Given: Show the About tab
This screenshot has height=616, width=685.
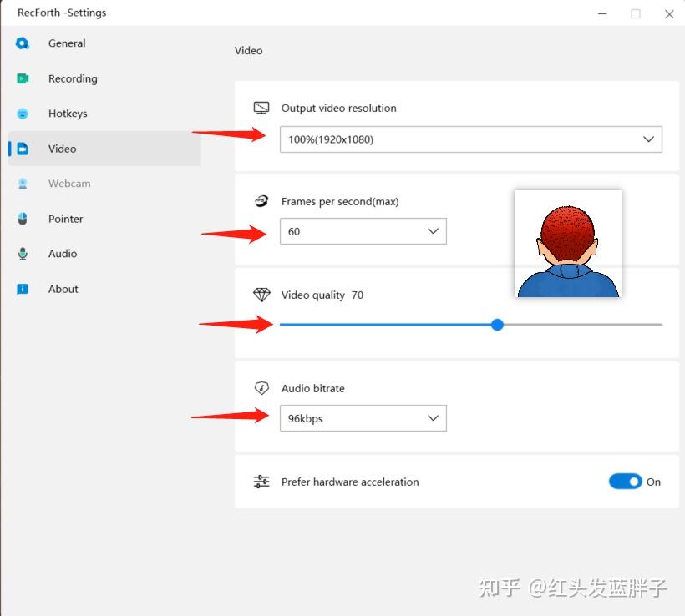Looking at the screenshot, I should coord(63,289).
